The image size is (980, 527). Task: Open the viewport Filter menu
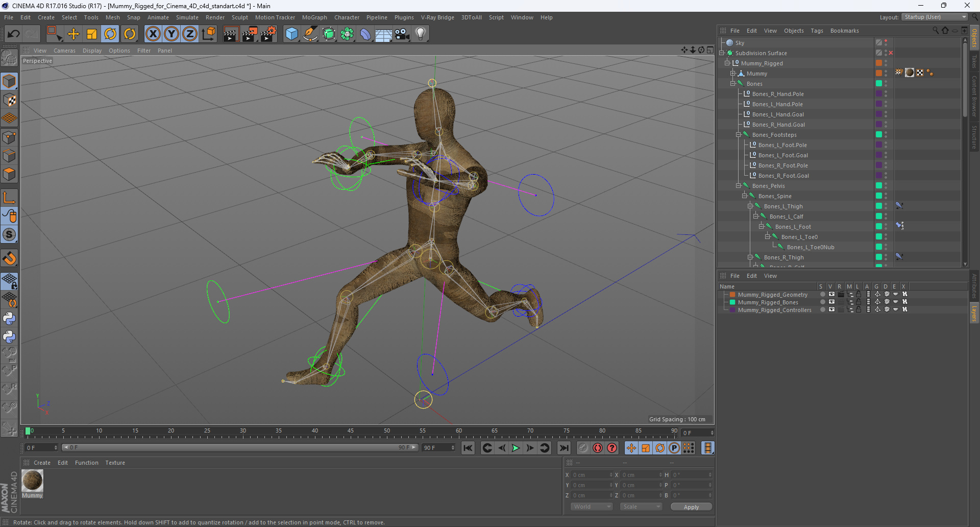click(144, 51)
